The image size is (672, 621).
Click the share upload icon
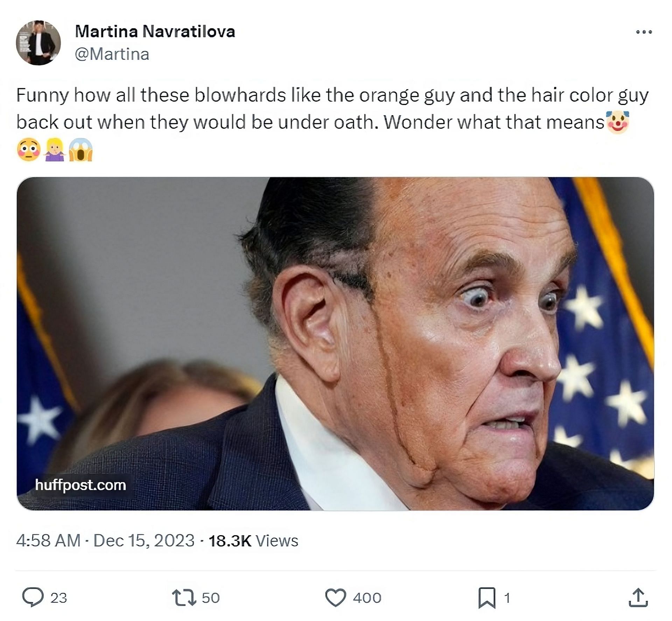[638, 597]
